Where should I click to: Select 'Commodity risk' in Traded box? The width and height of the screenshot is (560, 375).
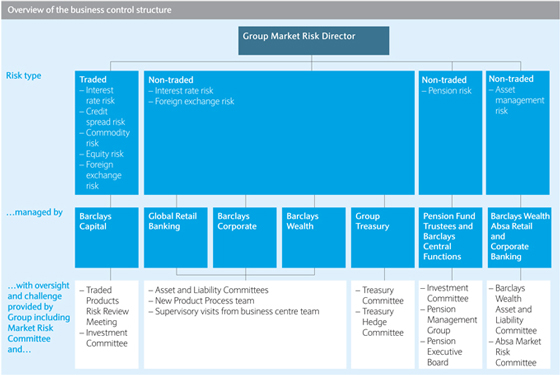click(x=105, y=138)
